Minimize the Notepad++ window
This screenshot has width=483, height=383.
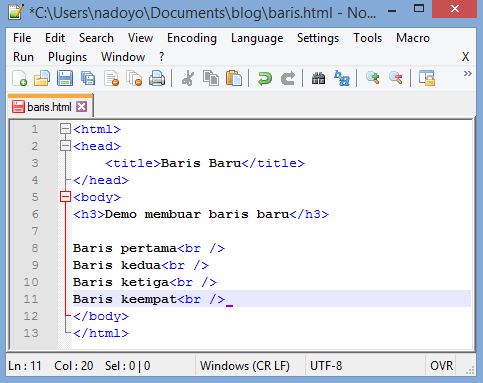click(x=392, y=11)
